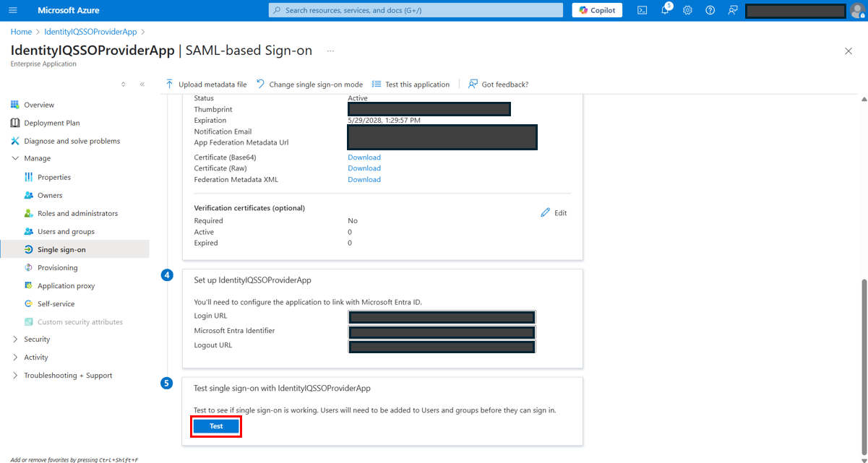Select Change single sign-on mode
The height and width of the screenshot is (463, 868).
pyautogui.click(x=309, y=85)
